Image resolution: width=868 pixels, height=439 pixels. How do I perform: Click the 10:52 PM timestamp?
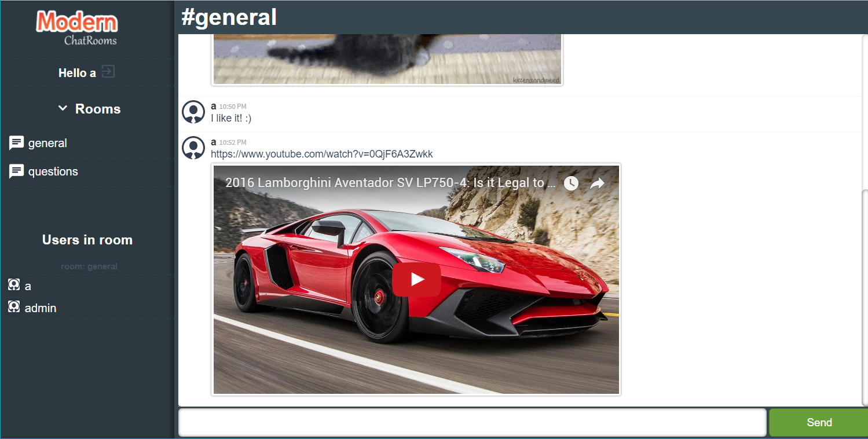(233, 142)
